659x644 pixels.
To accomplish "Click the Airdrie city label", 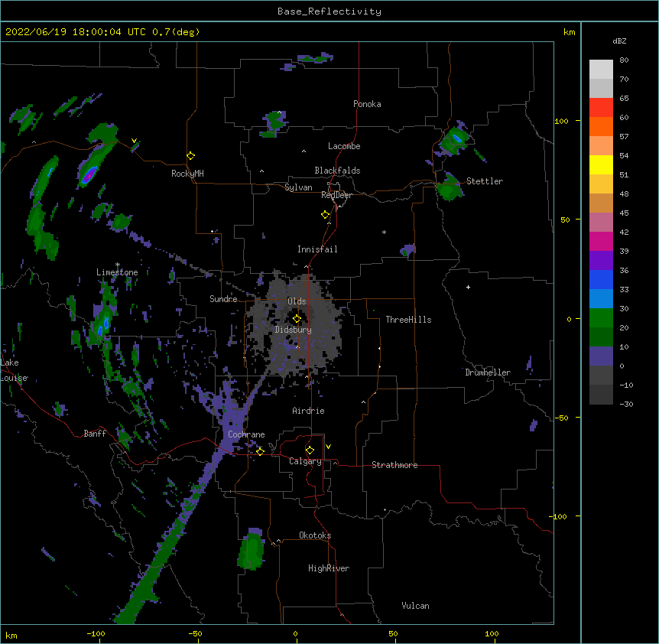I will pos(309,411).
